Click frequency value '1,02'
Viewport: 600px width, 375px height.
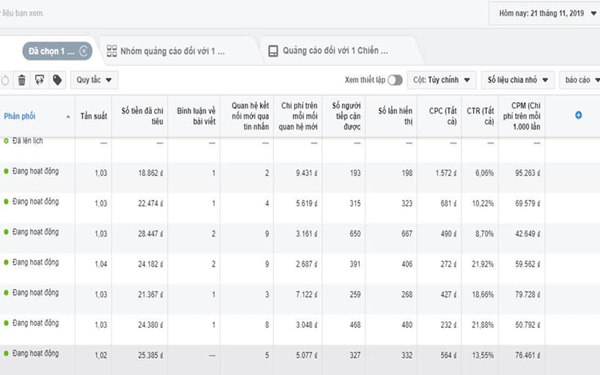(101, 355)
